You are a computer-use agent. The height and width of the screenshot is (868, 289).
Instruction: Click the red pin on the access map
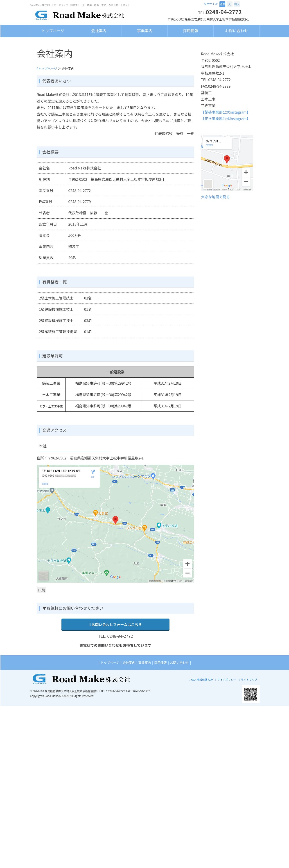tap(115, 520)
